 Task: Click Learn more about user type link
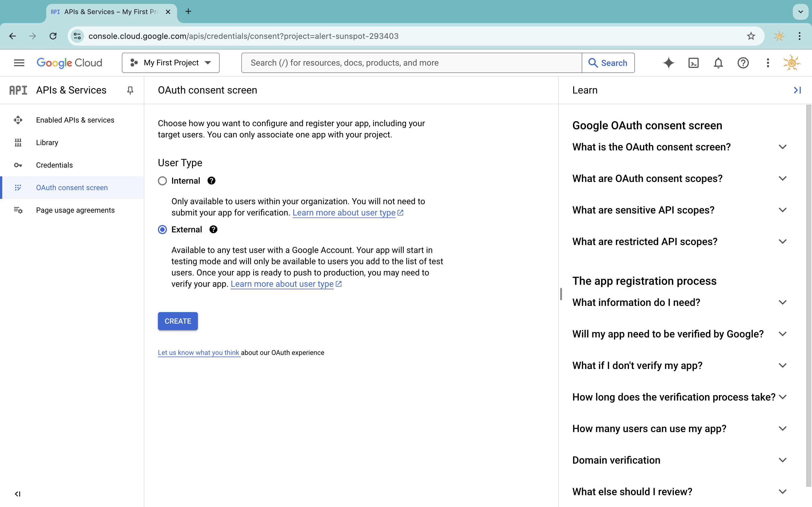(x=344, y=213)
